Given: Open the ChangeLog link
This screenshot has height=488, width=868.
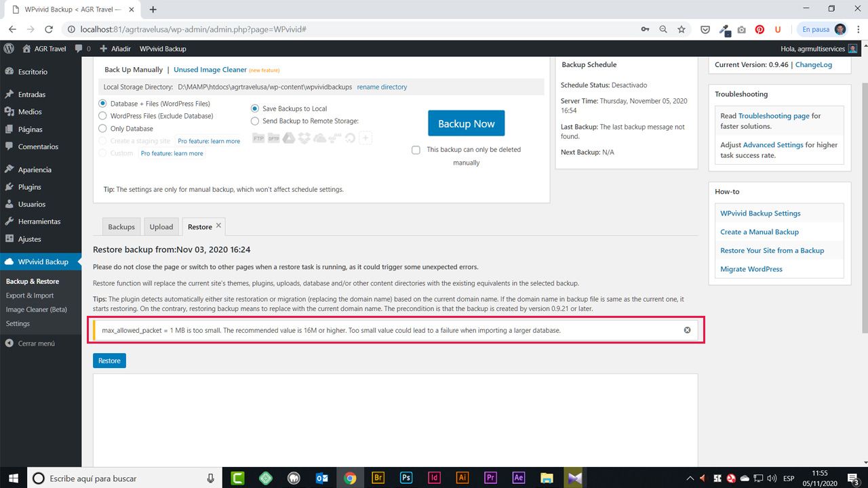Looking at the screenshot, I should click(x=814, y=64).
